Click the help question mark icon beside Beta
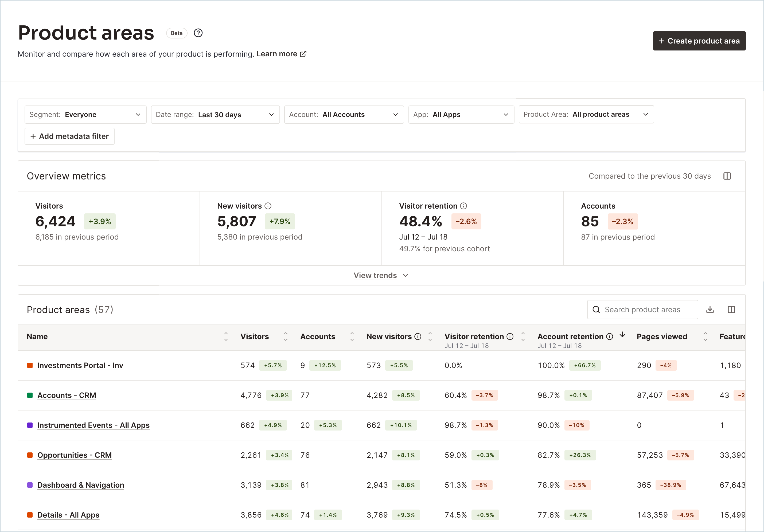 [198, 33]
